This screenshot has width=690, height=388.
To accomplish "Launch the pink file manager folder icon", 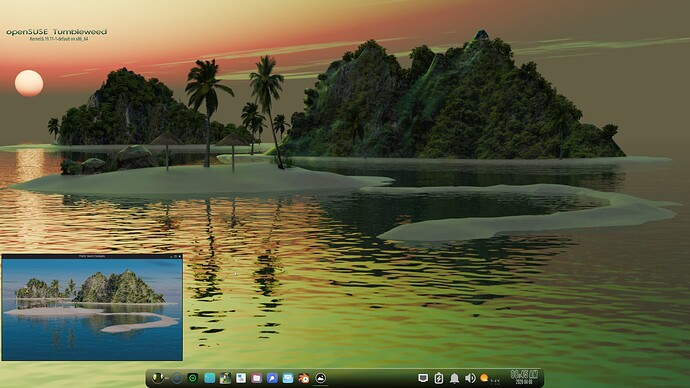I will click(257, 378).
